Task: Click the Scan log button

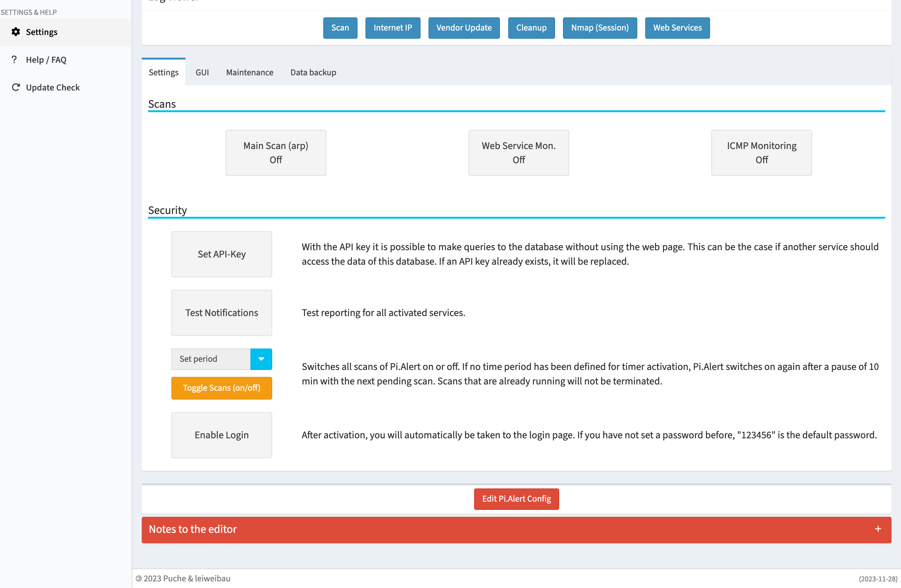Action: click(x=340, y=28)
